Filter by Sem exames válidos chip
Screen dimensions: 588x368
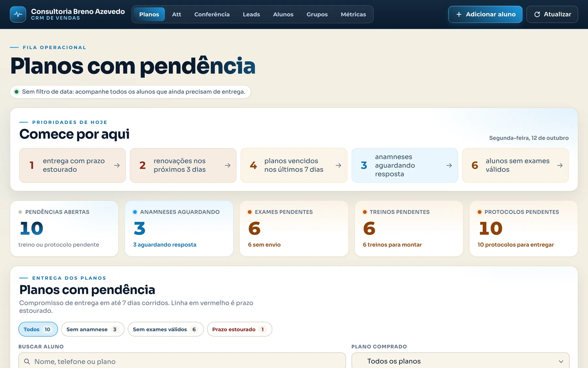pos(166,329)
